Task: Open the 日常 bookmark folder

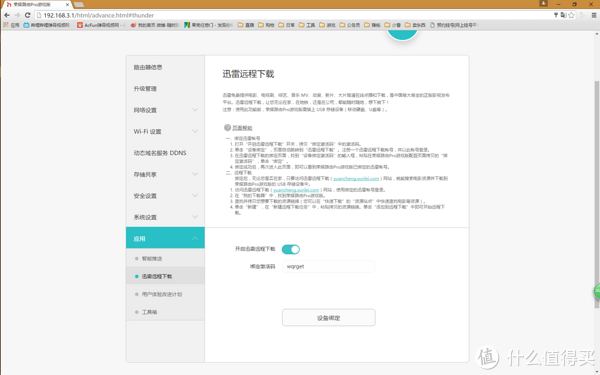Action: click(x=287, y=25)
